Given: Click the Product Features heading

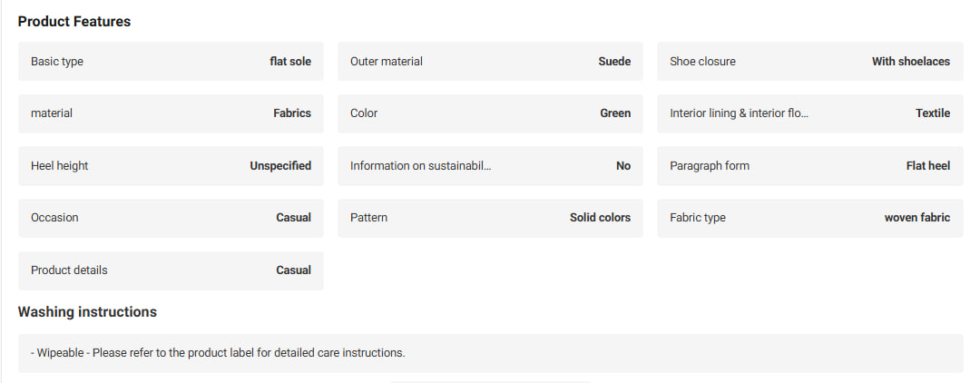Looking at the screenshot, I should [74, 21].
